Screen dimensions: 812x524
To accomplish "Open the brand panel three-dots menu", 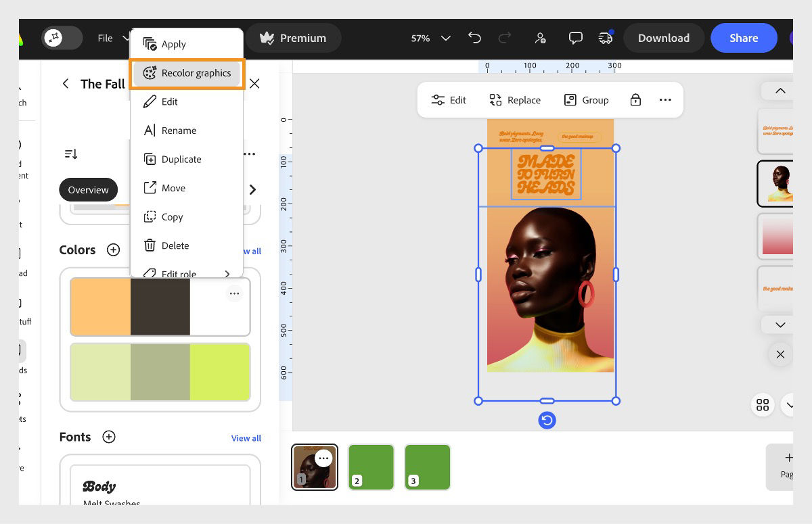I will pos(250,154).
